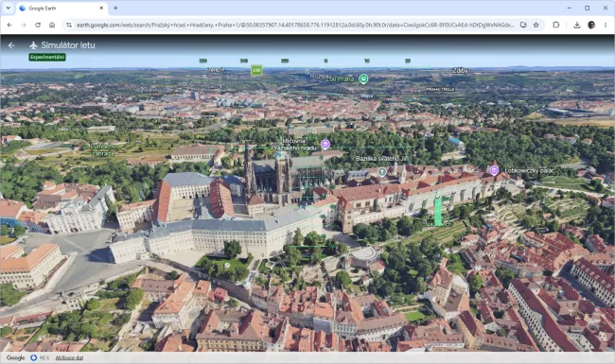The width and height of the screenshot is (615, 364).
Task: Click the Praha-Troja district label
Action: [x=440, y=89]
